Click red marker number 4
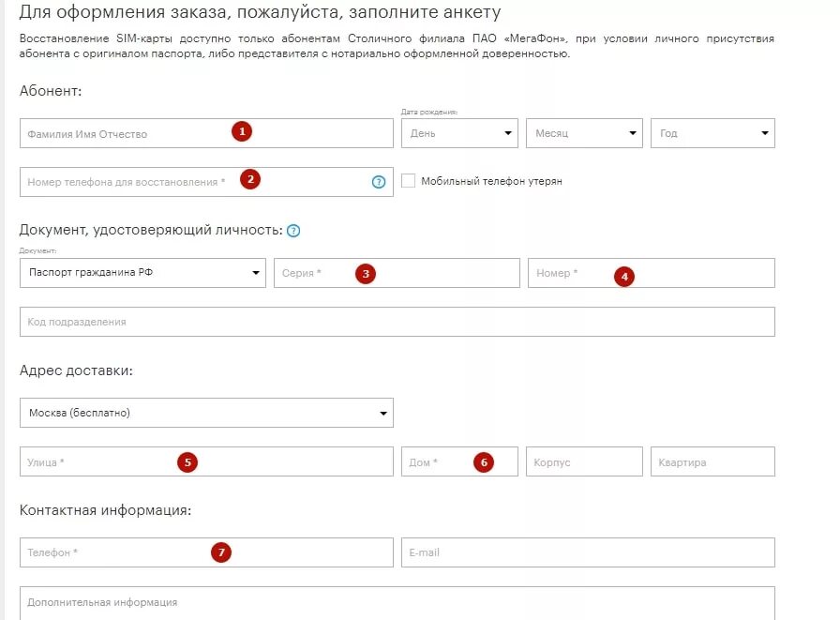 [x=623, y=277]
